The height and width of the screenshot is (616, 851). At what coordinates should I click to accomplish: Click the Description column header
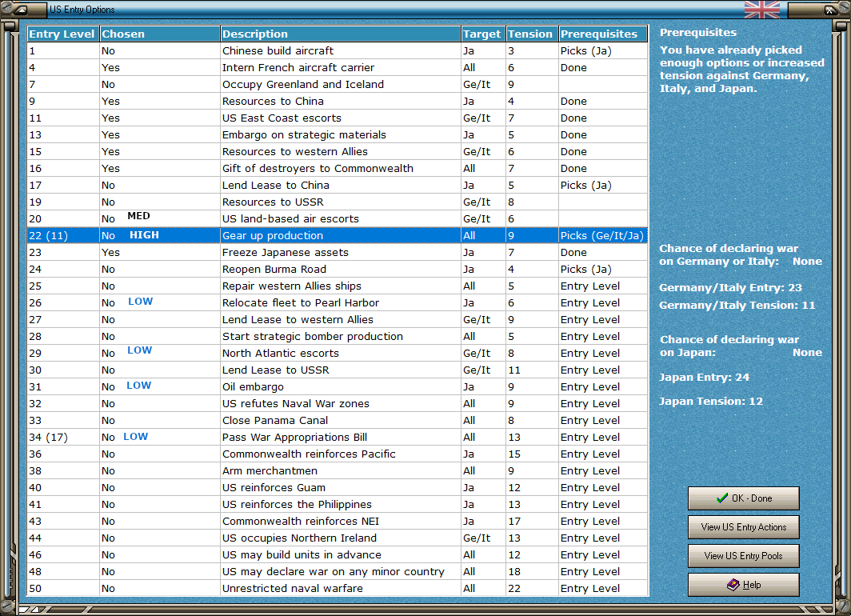[x=340, y=34]
